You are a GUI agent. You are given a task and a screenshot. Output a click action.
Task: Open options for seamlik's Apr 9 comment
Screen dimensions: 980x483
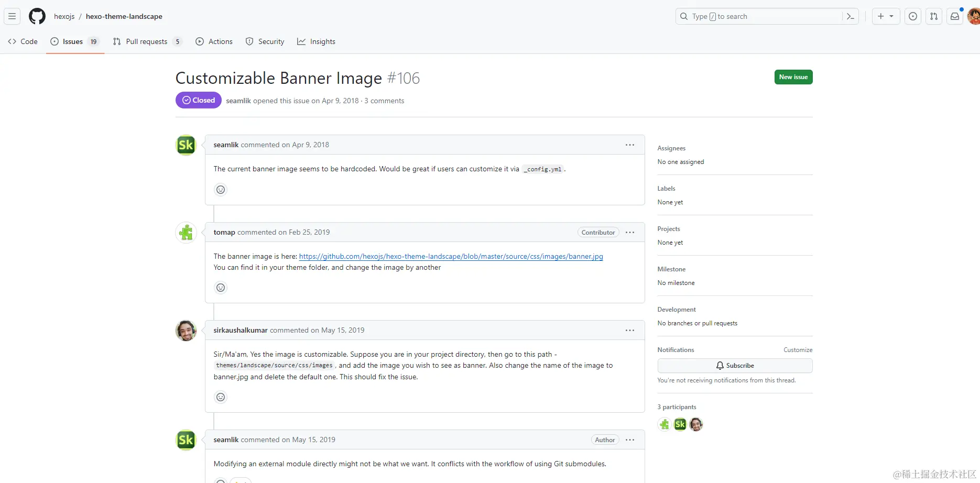(630, 145)
